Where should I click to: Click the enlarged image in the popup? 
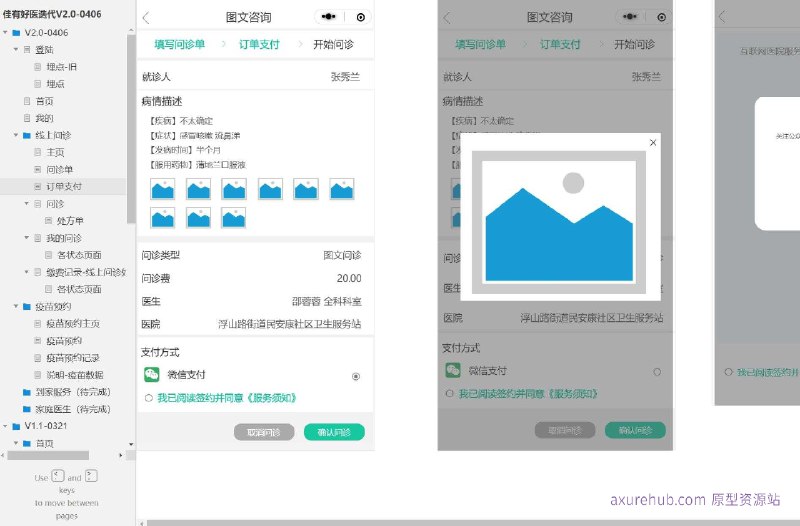pos(559,222)
